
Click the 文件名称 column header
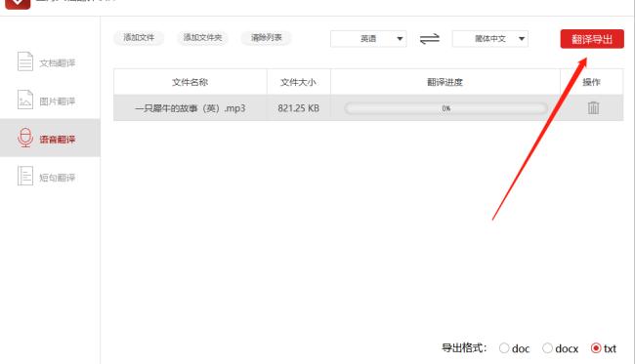[x=190, y=82]
